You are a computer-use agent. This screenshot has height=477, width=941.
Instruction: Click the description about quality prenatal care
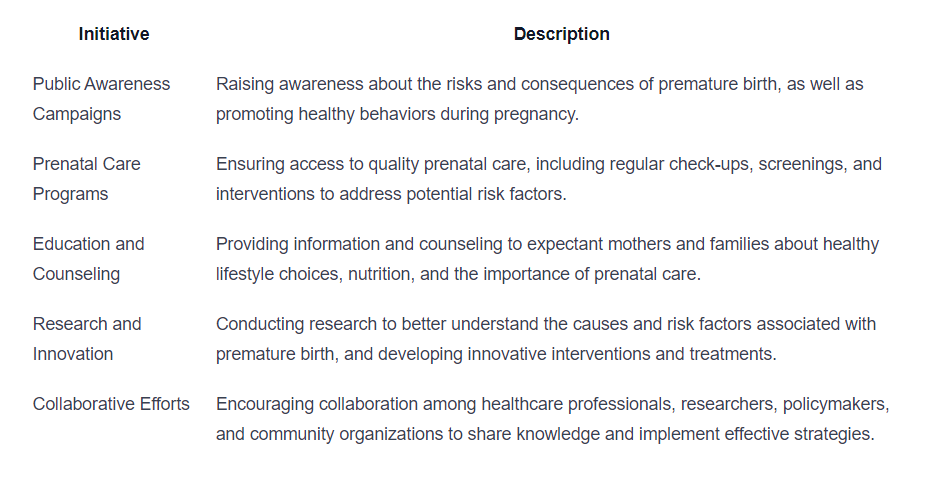click(x=549, y=179)
